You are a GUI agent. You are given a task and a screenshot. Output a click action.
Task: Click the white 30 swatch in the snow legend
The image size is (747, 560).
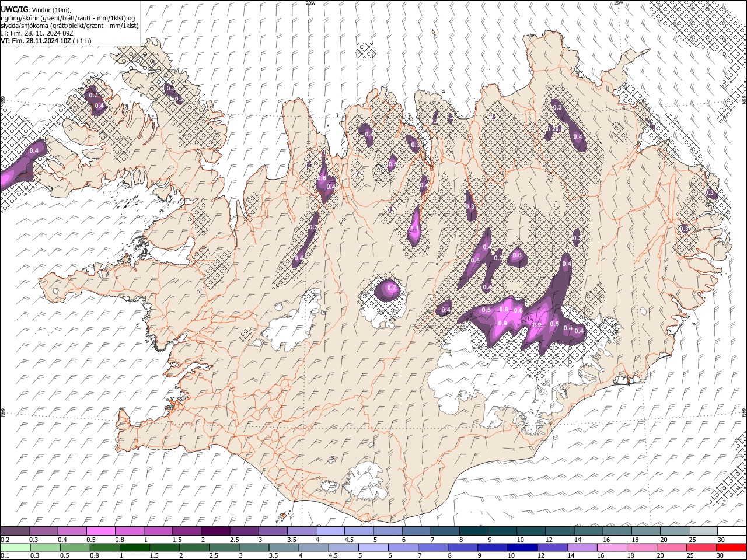point(731,531)
